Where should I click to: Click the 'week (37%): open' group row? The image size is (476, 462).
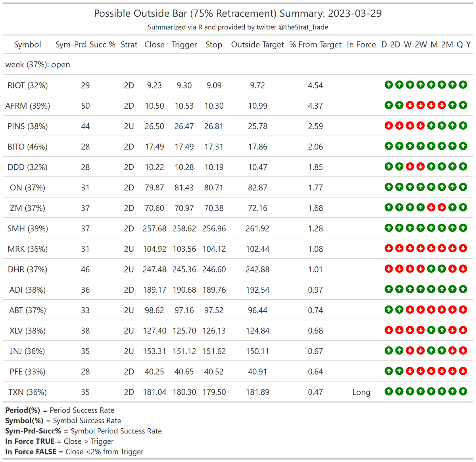[x=238, y=65]
